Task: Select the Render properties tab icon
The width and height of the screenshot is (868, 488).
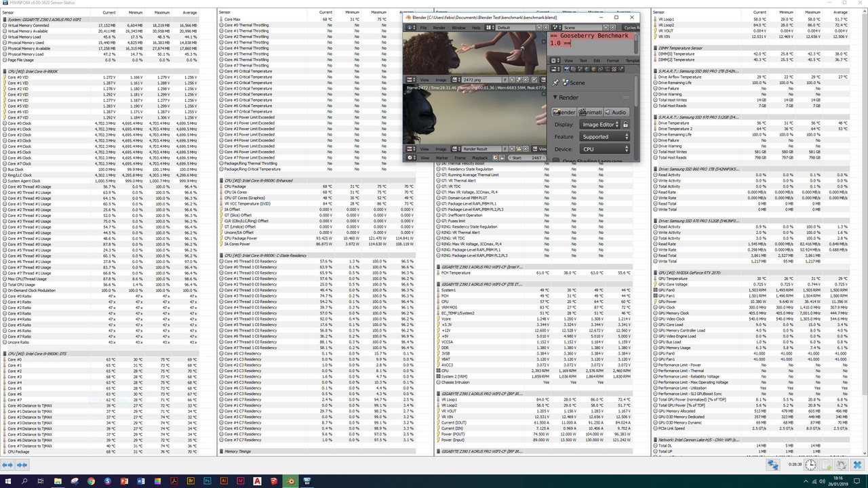Action: point(566,69)
